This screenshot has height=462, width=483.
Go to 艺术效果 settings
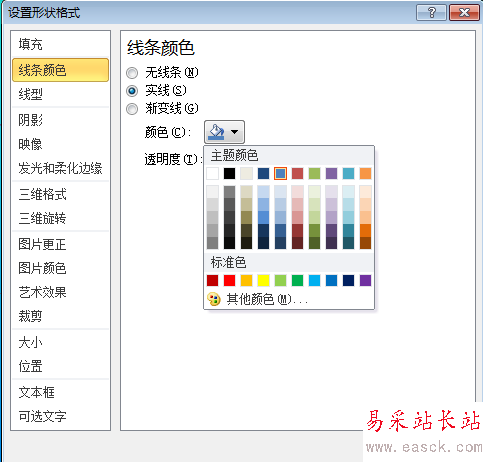tap(60, 292)
